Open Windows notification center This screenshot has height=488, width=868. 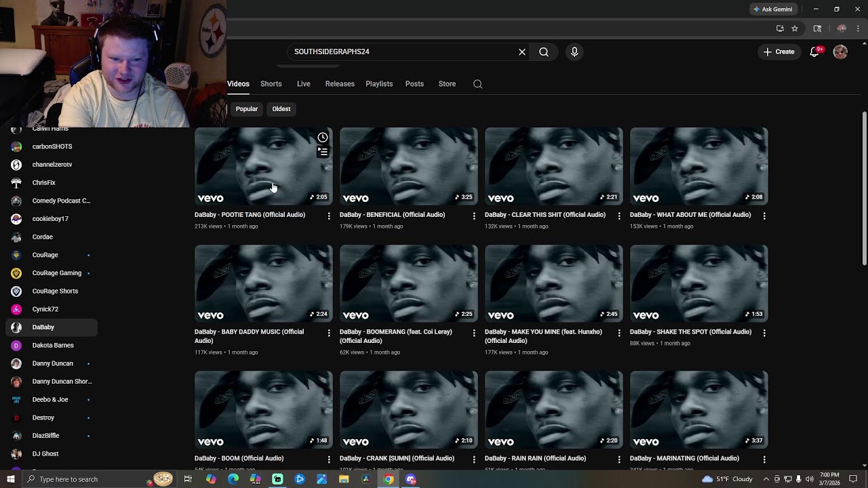pos(853,479)
